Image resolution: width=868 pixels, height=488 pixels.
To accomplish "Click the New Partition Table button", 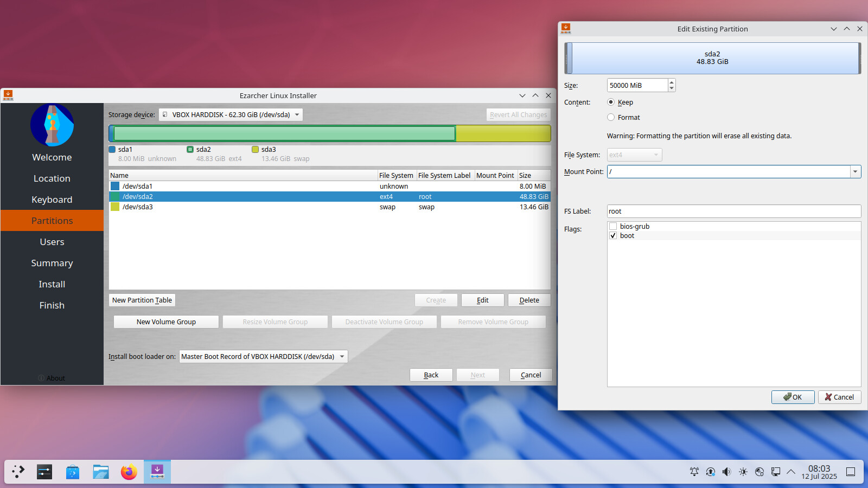I will [142, 300].
